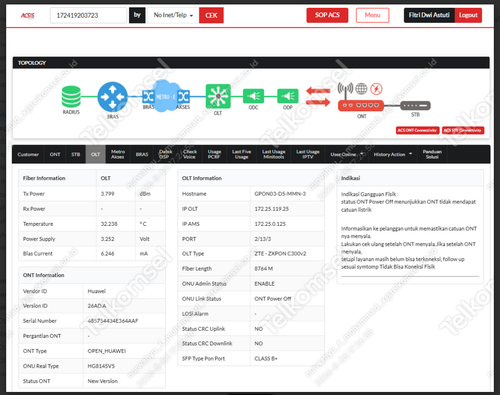Click the Serial Number value 485754434E364AAF
The image size is (500, 395).
point(113,321)
